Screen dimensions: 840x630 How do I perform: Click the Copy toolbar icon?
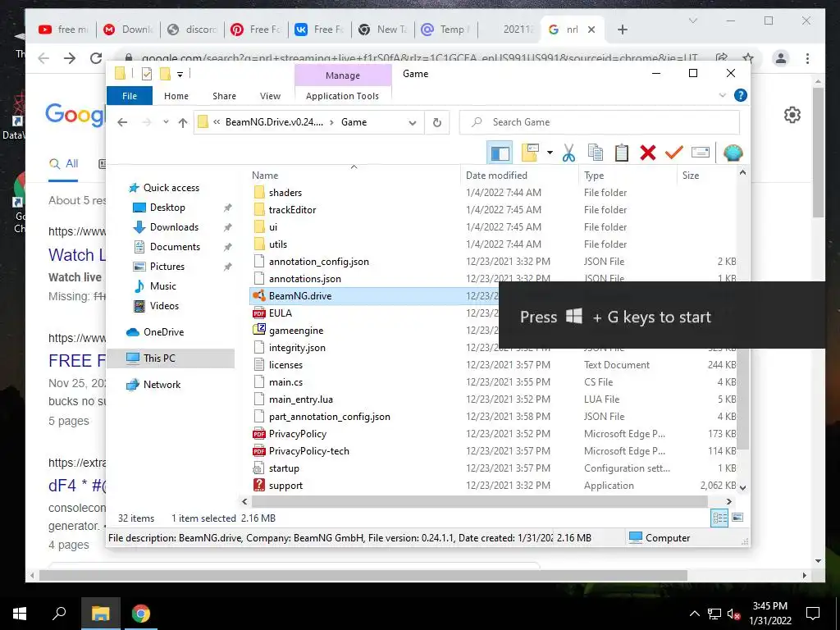(596, 153)
